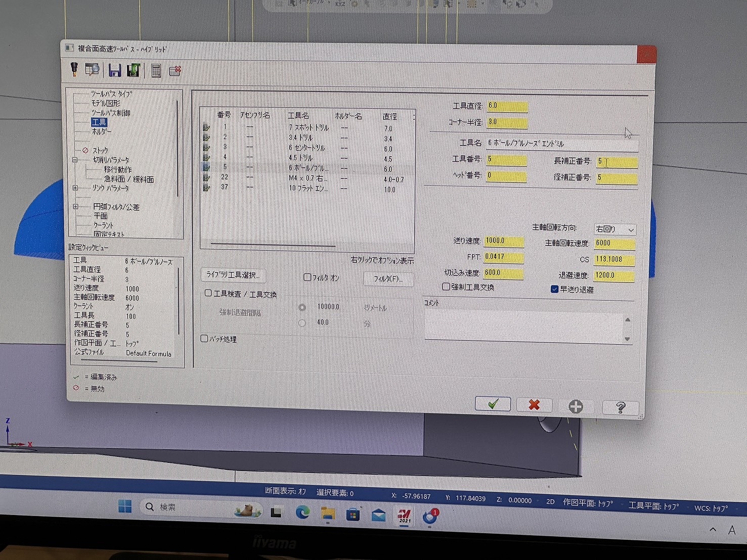This screenshot has width=747, height=560.
Task: Click the black task view taskbar icon
Action: click(x=276, y=512)
